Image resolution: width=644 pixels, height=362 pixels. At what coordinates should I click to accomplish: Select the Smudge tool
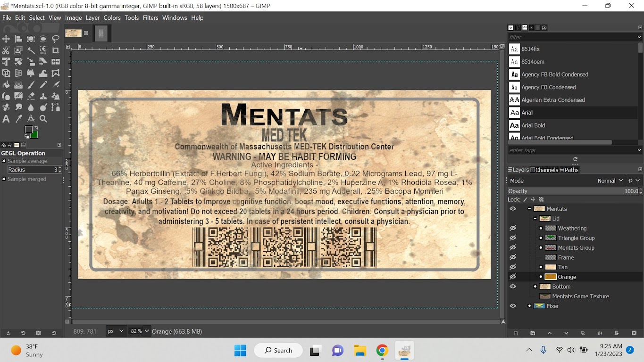click(18, 107)
